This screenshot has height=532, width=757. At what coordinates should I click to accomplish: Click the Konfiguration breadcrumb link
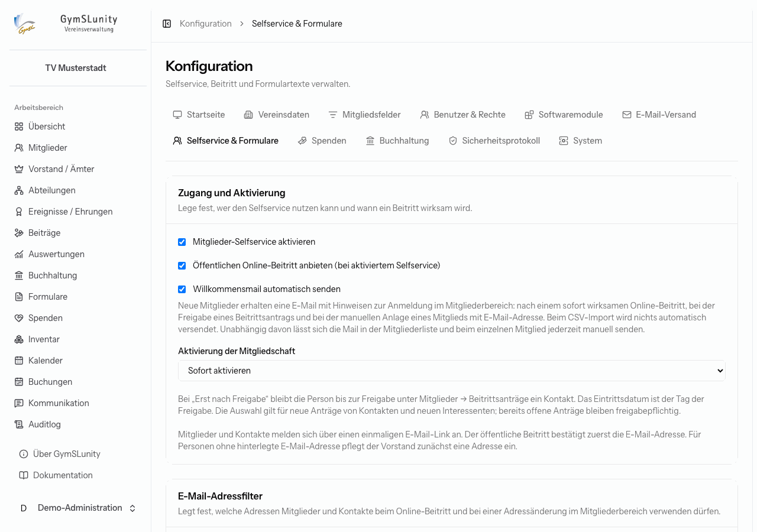[x=206, y=24]
